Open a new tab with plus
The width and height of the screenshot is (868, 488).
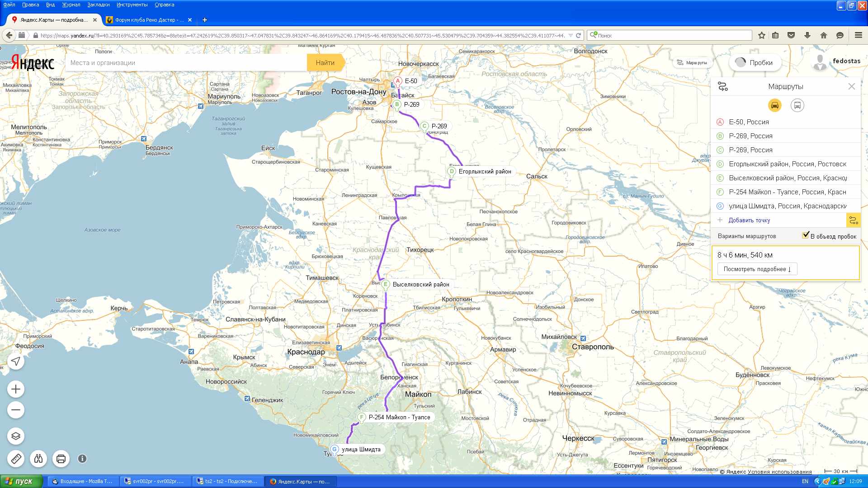[x=204, y=20]
